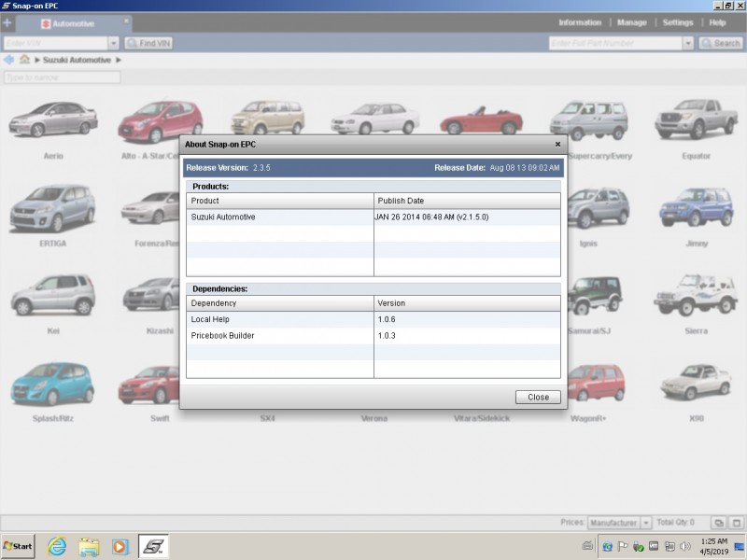Viewport: 747px width, 560px height.
Task: Select the SX4 model label
Action: 267,418
